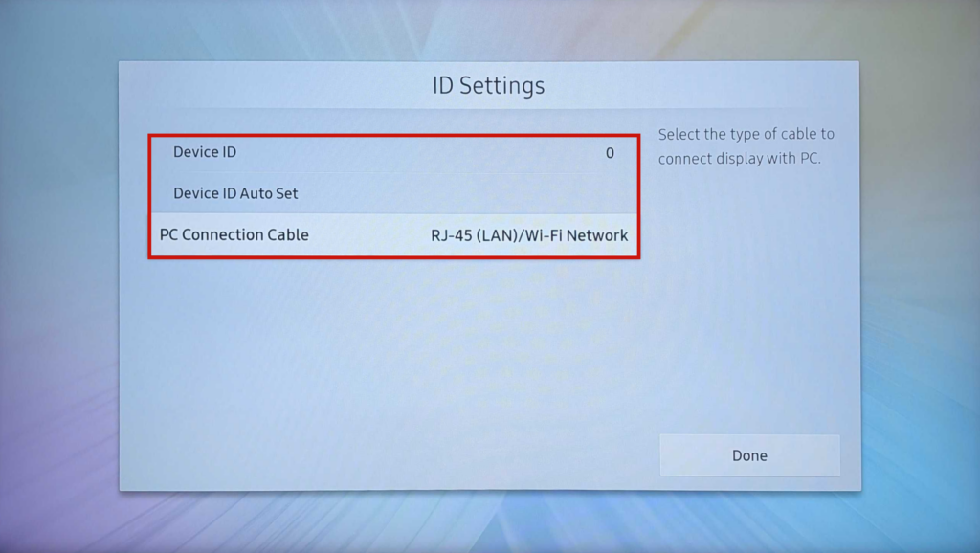Click the blank area right of Device ID Auto Set
Screen dimensions: 980x553
479,193
